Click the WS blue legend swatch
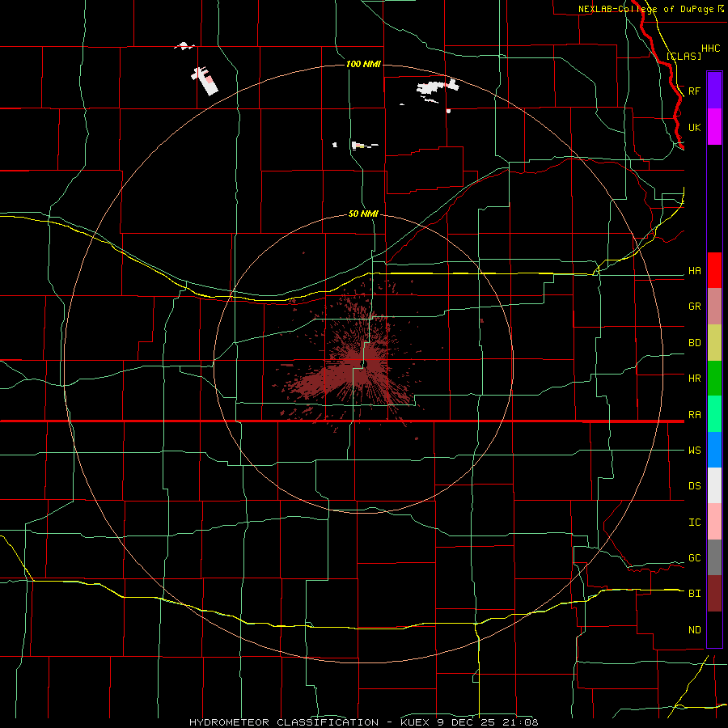 714,450
